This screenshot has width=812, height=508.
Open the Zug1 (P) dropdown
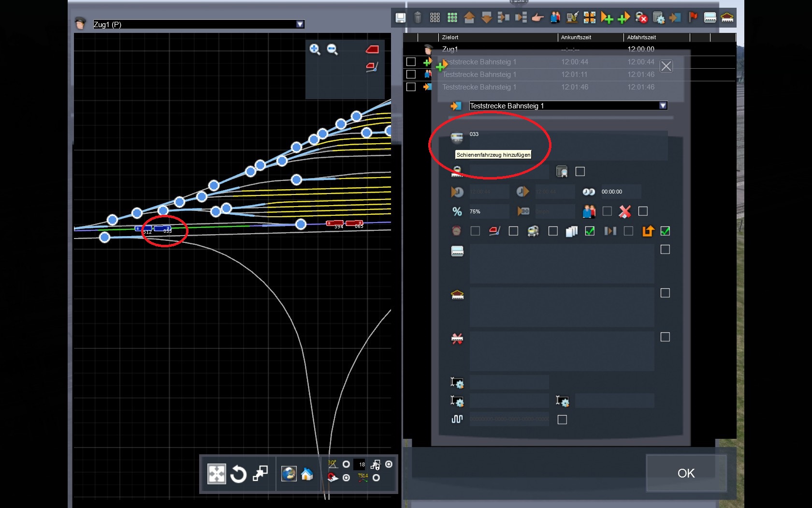tap(300, 24)
